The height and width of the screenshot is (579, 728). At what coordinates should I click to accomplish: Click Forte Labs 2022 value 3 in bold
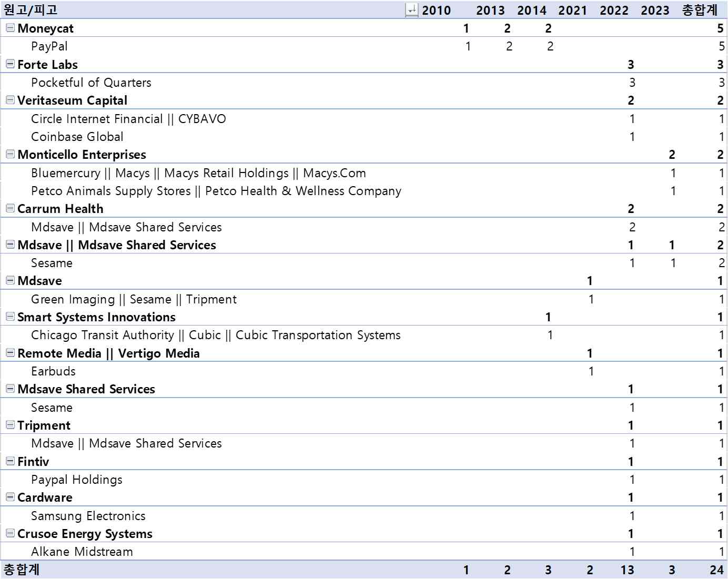(631, 65)
